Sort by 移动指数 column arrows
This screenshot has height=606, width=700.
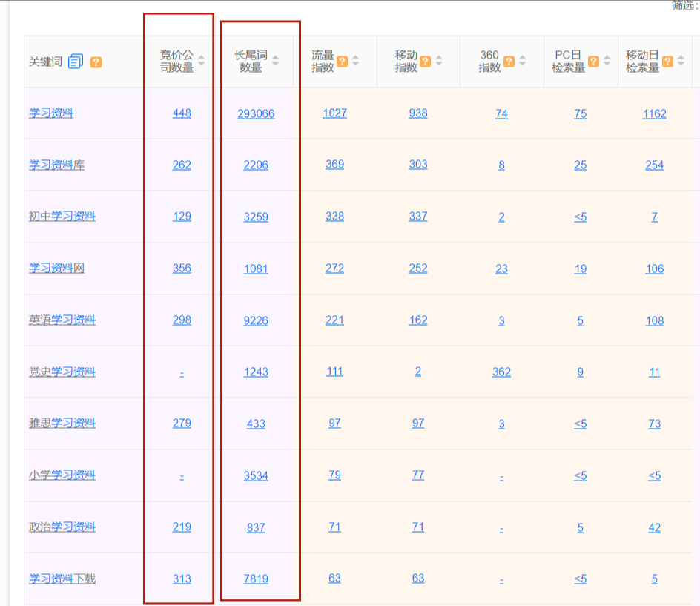click(x=439, y=61)
